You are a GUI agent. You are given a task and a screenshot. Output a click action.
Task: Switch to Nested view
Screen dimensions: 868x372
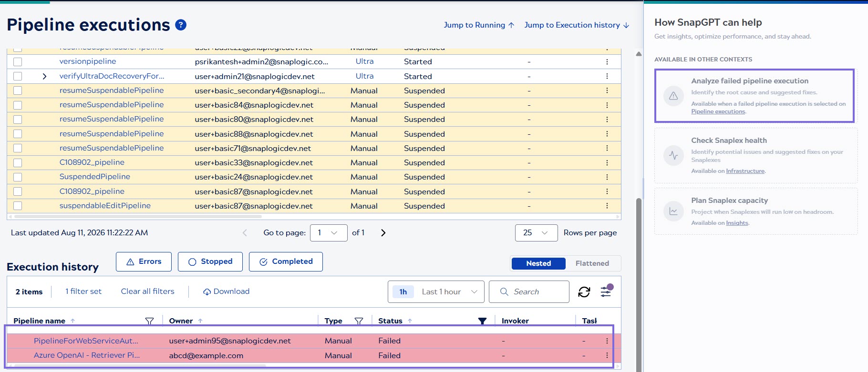coord(538,263)
